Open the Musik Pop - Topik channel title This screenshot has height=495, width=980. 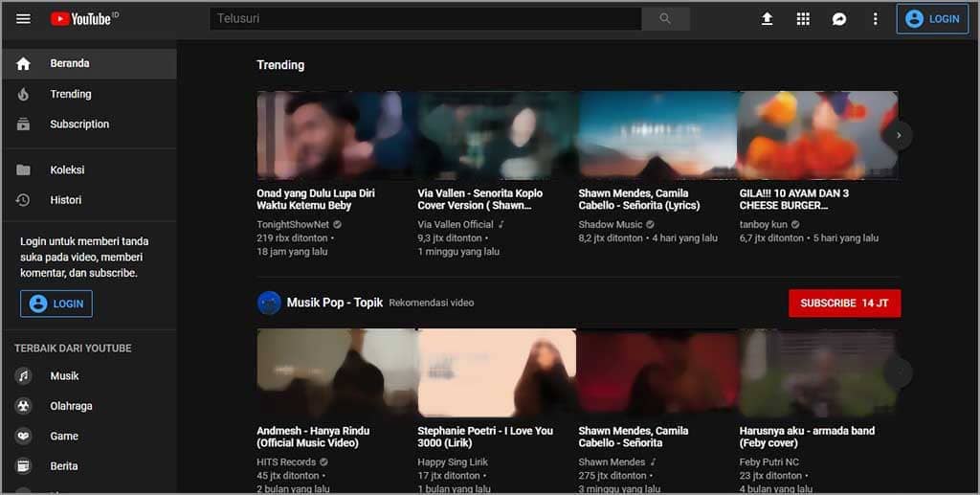334,303
